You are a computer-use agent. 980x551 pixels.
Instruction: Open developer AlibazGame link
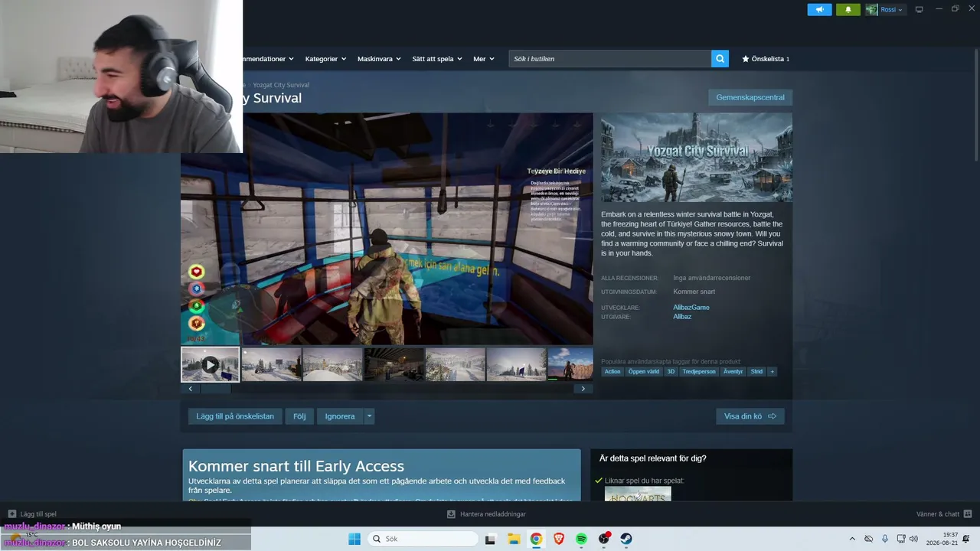(691, 308)
